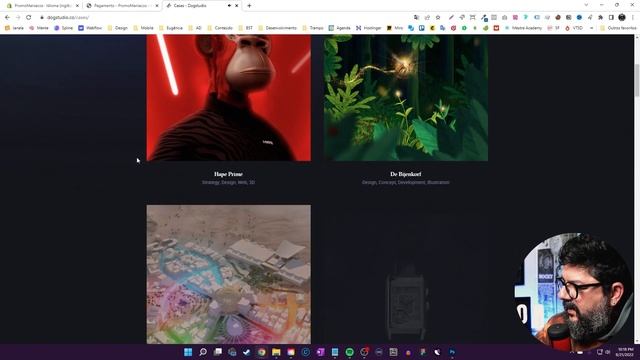
Task: Open File Explorer from the taskbar
Action: [x=276, y=352]
